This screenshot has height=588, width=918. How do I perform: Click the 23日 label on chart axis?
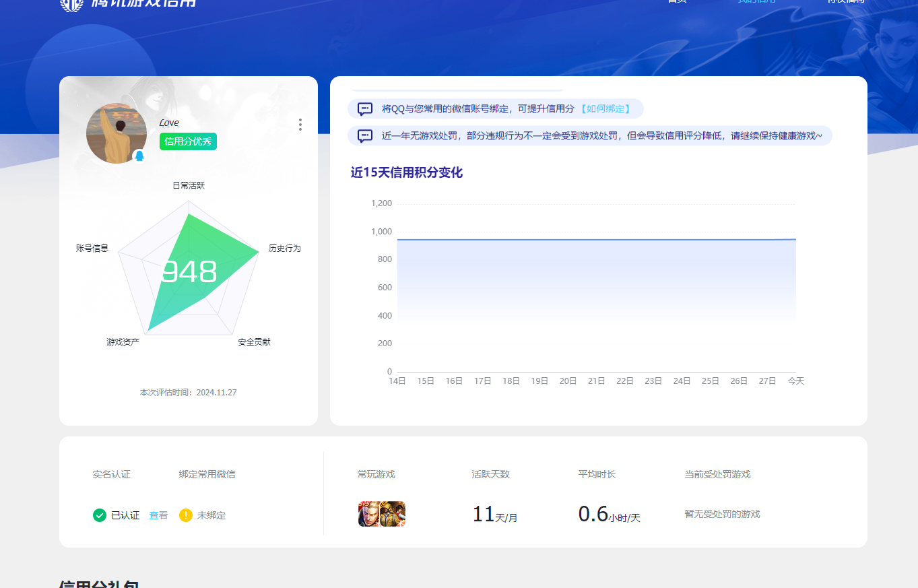click(653, 381)
